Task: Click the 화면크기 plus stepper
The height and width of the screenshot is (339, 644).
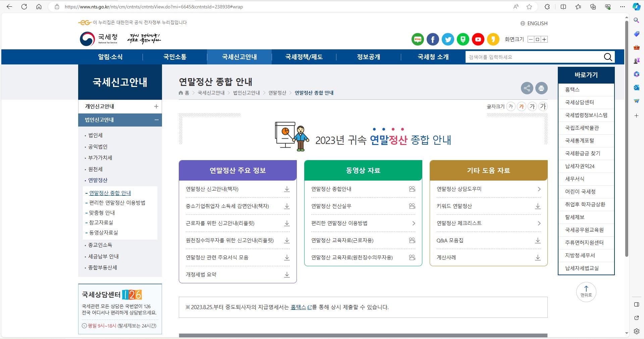Action: tap(544, 39)
